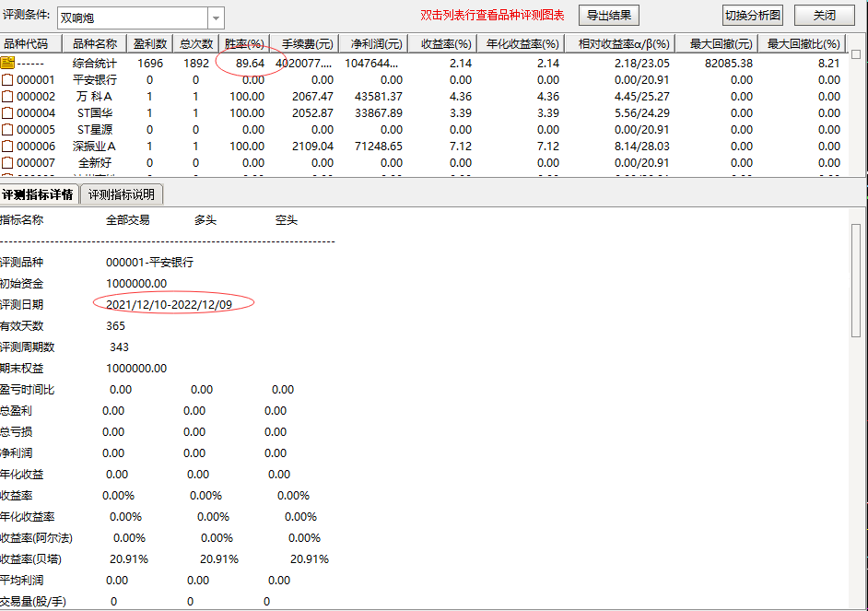Image resolution: width=868 pixels, height=611 pixels.
Task: Sort by 品种代码 column header
Action: tap(30, 43)
